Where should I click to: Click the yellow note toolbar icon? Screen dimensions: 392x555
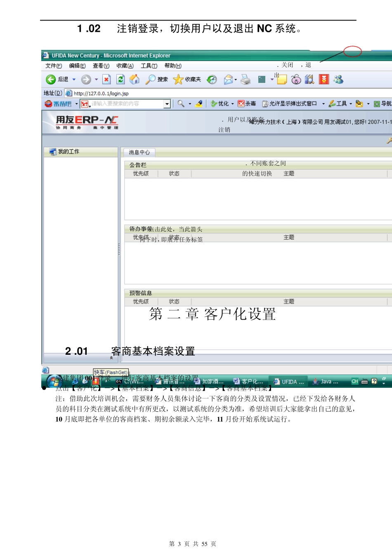pos(282,79)
